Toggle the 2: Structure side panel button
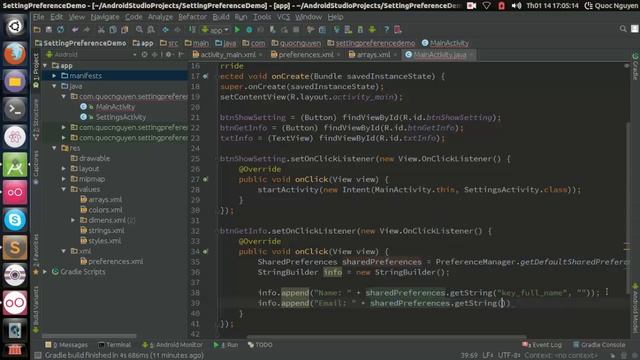 click(x=36, y=120)
